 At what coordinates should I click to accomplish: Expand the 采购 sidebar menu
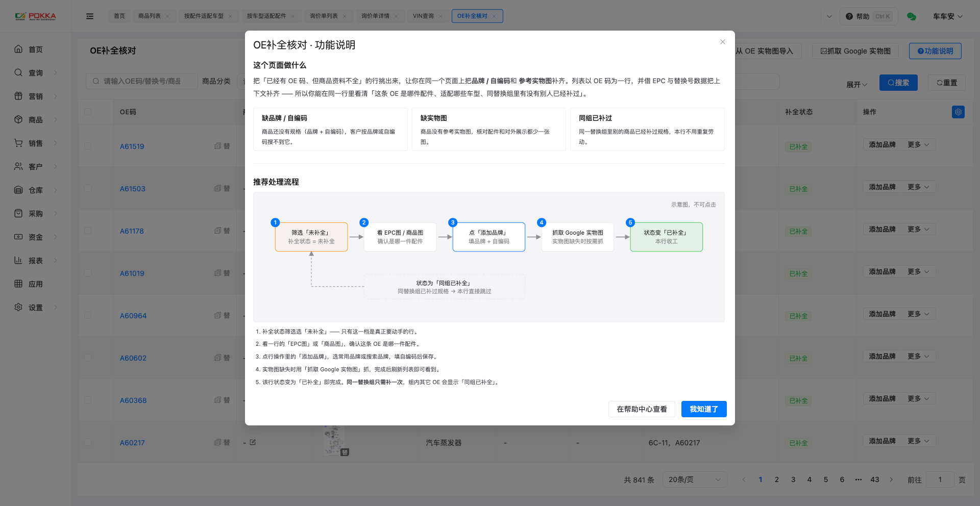36,214
